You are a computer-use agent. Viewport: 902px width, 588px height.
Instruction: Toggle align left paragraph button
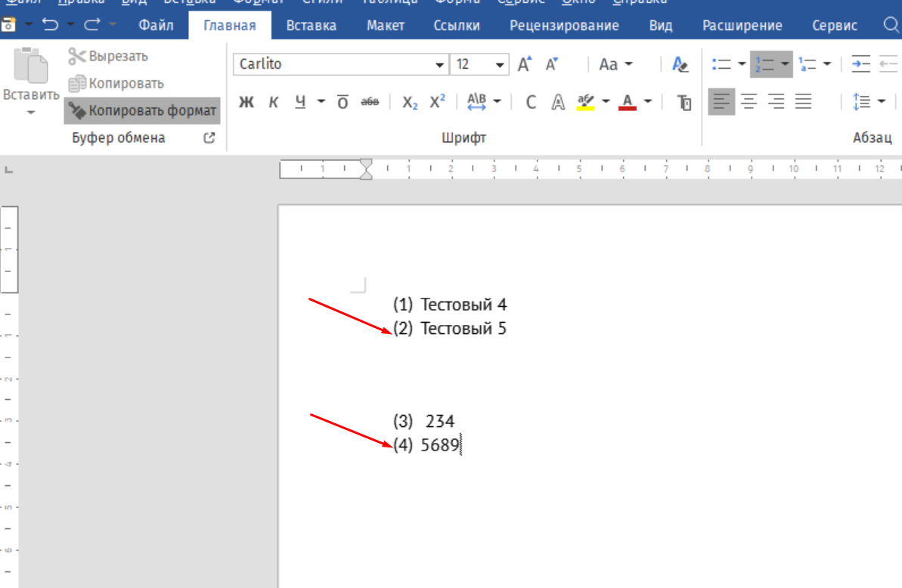click(721, 102)
